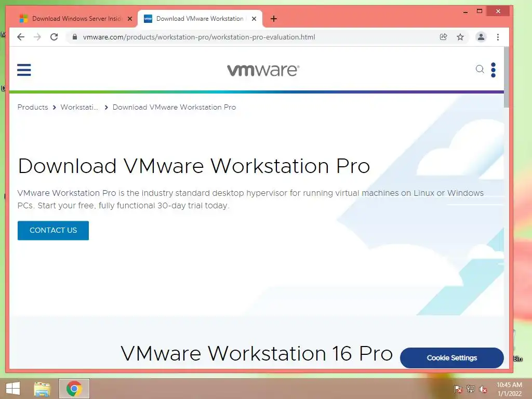Click the VMware Workstation 16 Pro heading
Screen dimensions: 532x399
coord(257,353)
